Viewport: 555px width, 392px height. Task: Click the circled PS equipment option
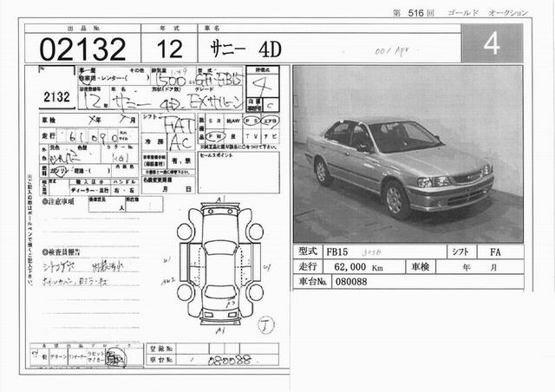(251, 121)
